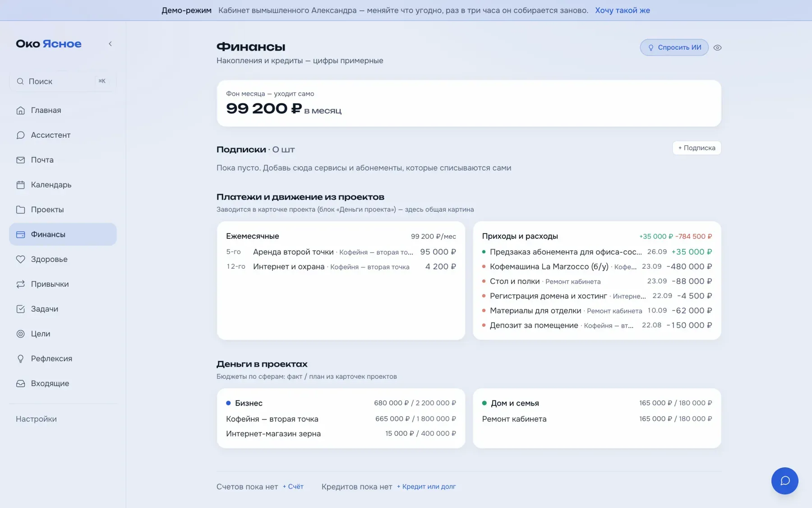812x508 pixels.
Task: Click the Бизнес budget category header
Action: 341,403
